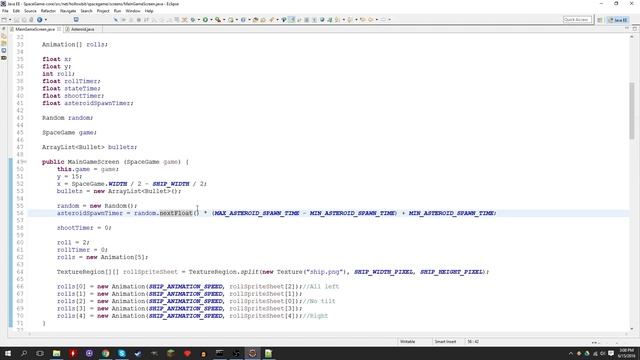
Task: Click the Debug bug toolbar icon
Action: point(193,20)
